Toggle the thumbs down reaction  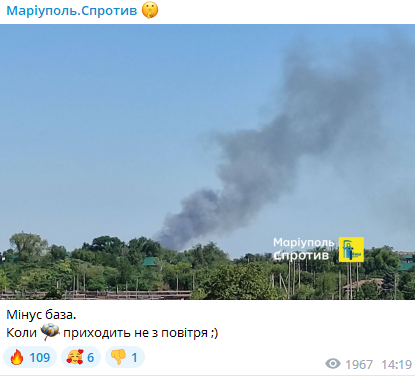pos(125,357)
